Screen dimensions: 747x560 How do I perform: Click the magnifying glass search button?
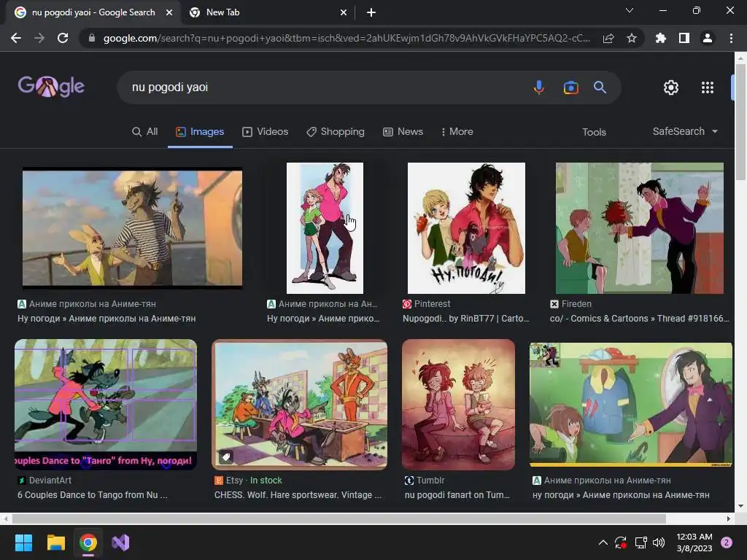[x=600, y=87]
